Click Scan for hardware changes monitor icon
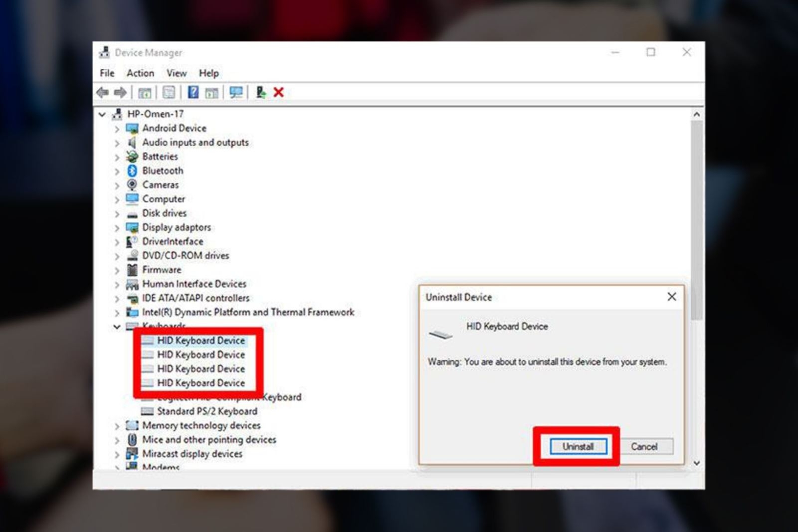 236,92
